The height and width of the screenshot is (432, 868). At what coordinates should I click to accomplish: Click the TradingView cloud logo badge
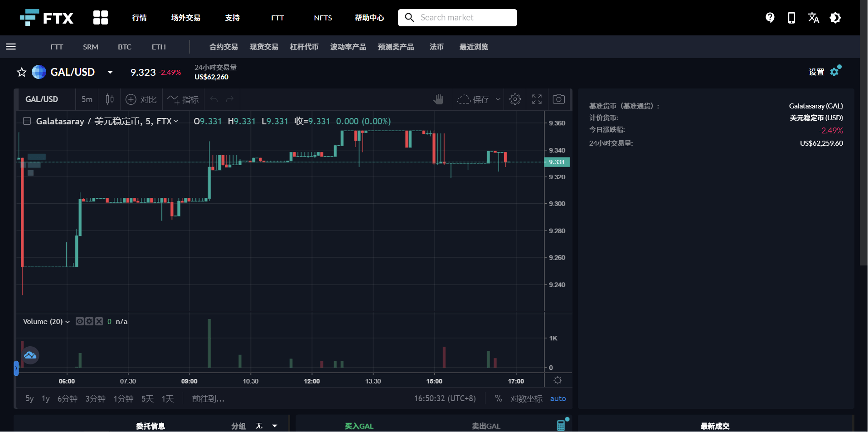[30, 355]
